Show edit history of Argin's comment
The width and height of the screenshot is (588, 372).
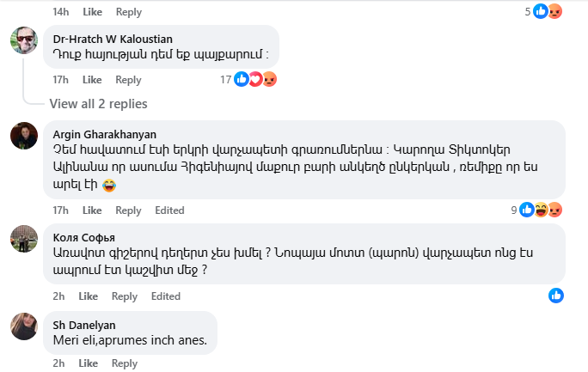coord(169,210)
